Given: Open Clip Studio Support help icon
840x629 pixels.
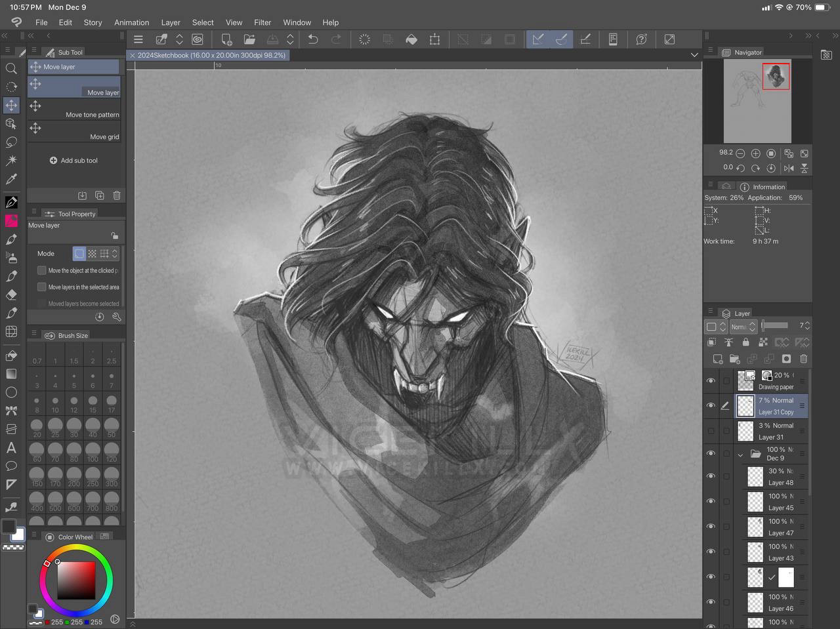Looking at the screenshot, I should pos(642,39).
